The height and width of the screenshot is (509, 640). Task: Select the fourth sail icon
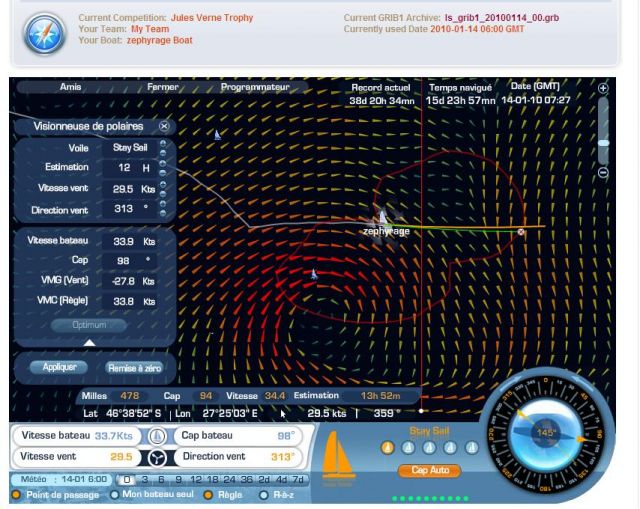coord(450,448)
